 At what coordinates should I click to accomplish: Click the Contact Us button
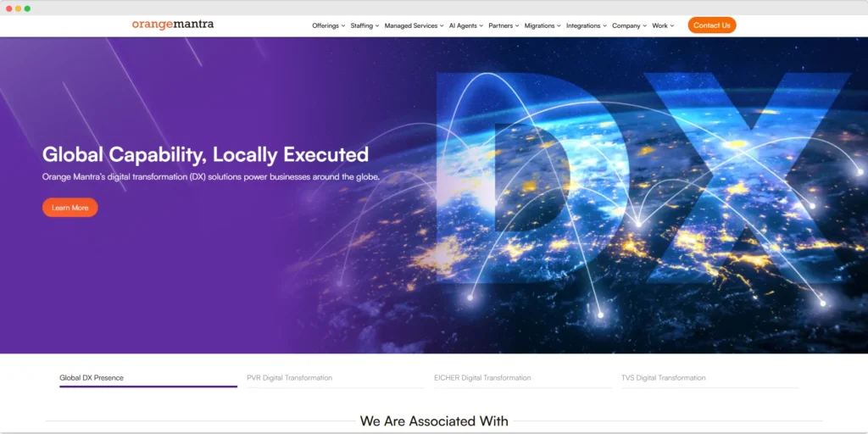pyautogui.click(x=712, y=25)
